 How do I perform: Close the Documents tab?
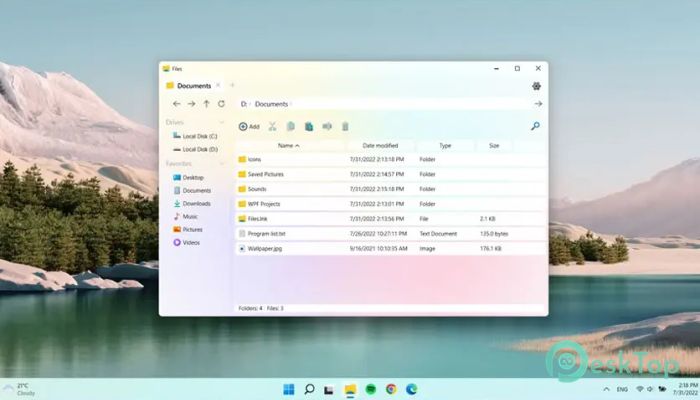(x=218, y=85)
